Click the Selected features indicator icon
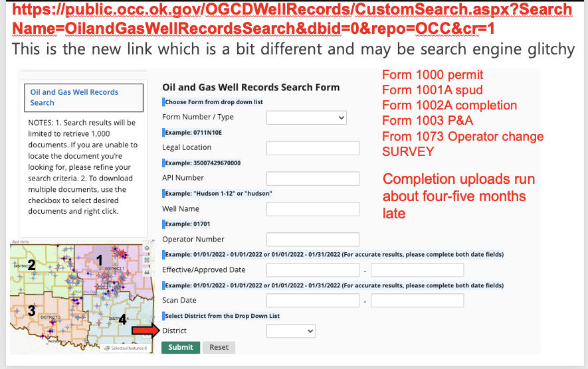The height and width of the screenshot is (369, 588). [107, 348]
